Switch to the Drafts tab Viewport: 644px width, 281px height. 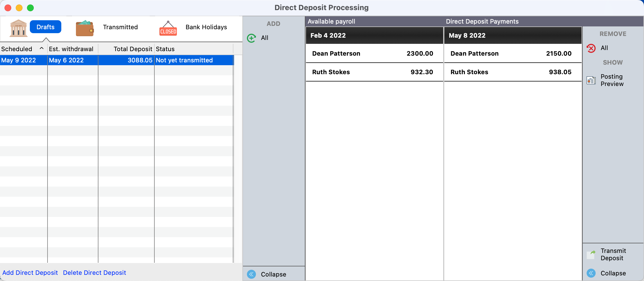(x=46, y=27)
